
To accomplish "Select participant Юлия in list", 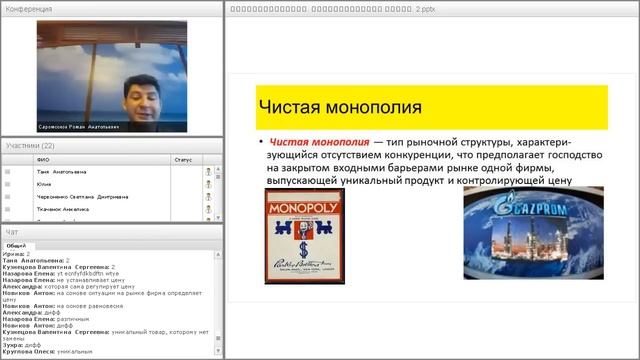I will tap(44, 184).
